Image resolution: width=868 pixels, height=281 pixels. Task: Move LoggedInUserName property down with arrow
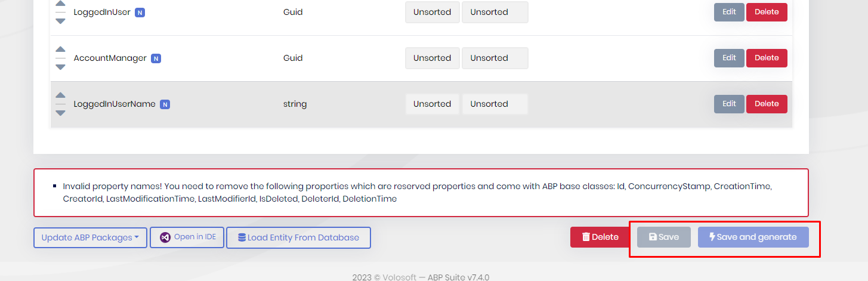coord(60,113)
